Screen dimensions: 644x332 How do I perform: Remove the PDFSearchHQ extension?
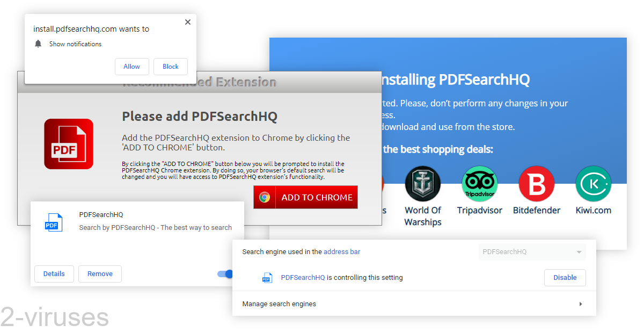pos(100,273)
